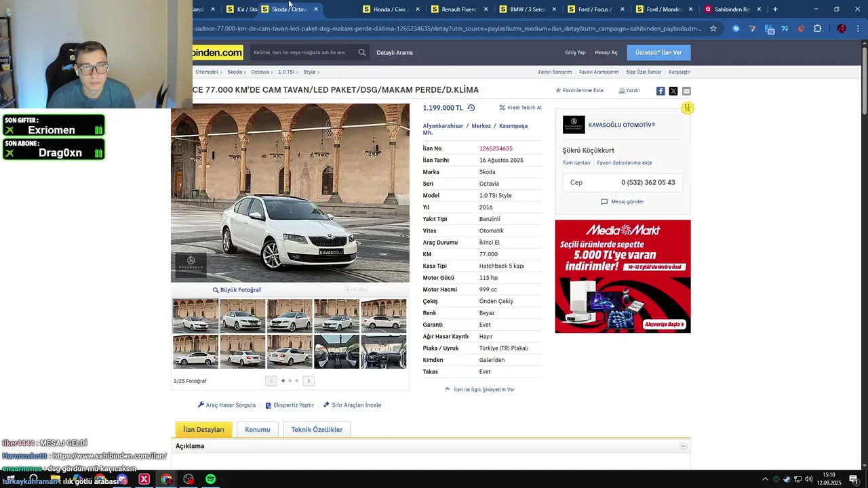Open the Chrome three-dot menu

pos(858,28)
